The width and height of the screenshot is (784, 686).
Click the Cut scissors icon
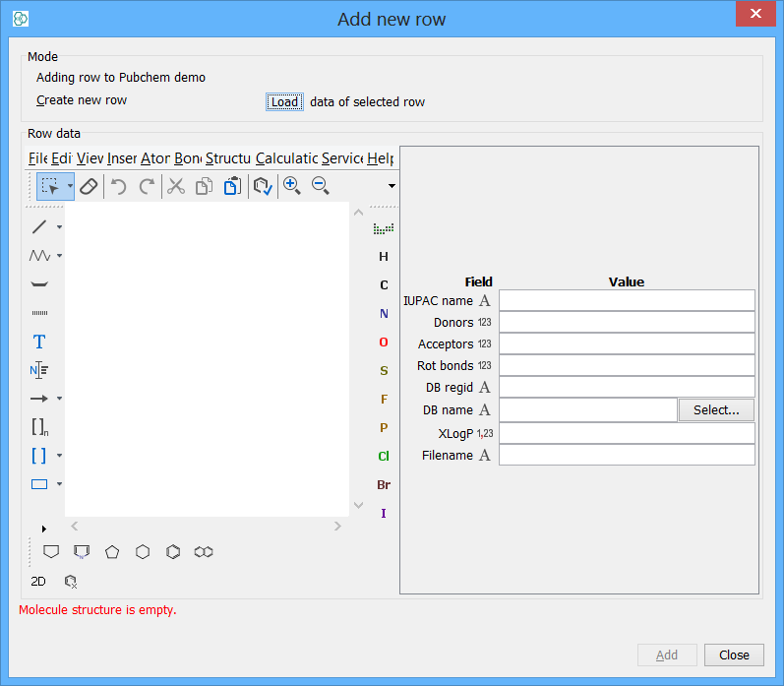click(176, 186)
